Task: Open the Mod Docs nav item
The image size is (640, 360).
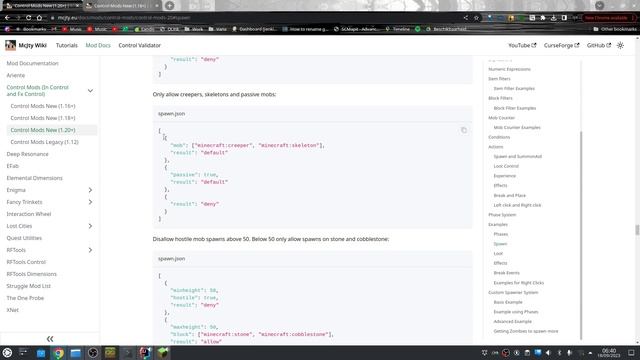Action: click(98, 45)
